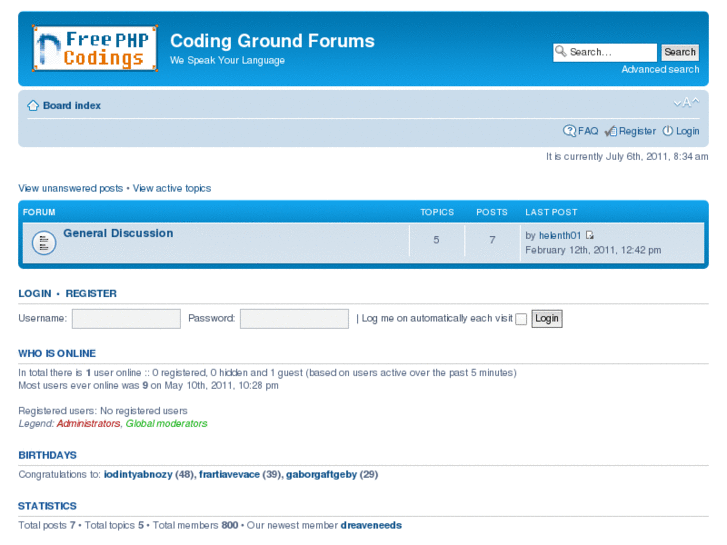Click the Search button in header
The image size is (727, 545).
(680, 52)
